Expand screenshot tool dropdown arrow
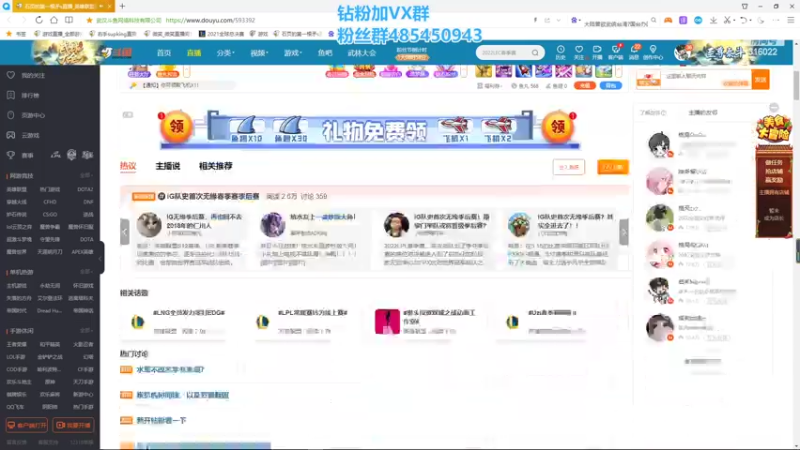The image size is (800, 450). click(734, 20)
